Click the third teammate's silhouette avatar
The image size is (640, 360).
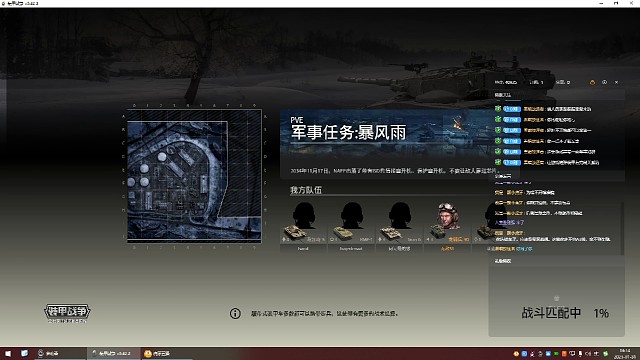point(400,215)
